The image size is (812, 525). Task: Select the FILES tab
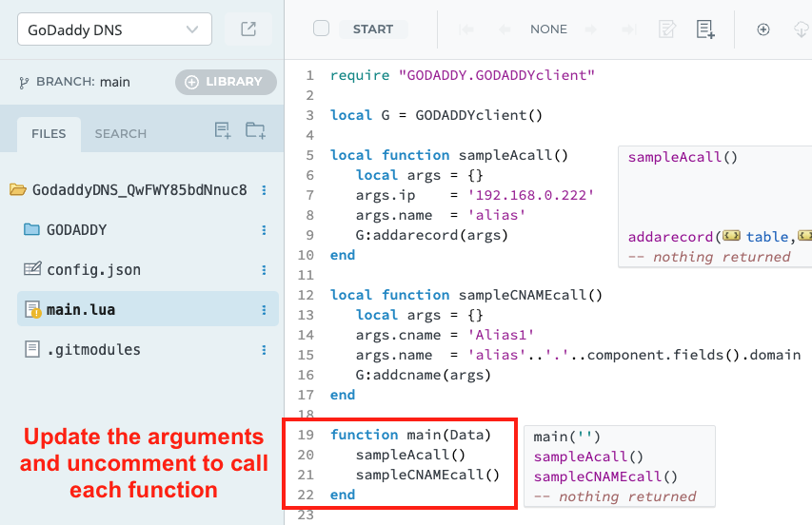click(49, 134)
